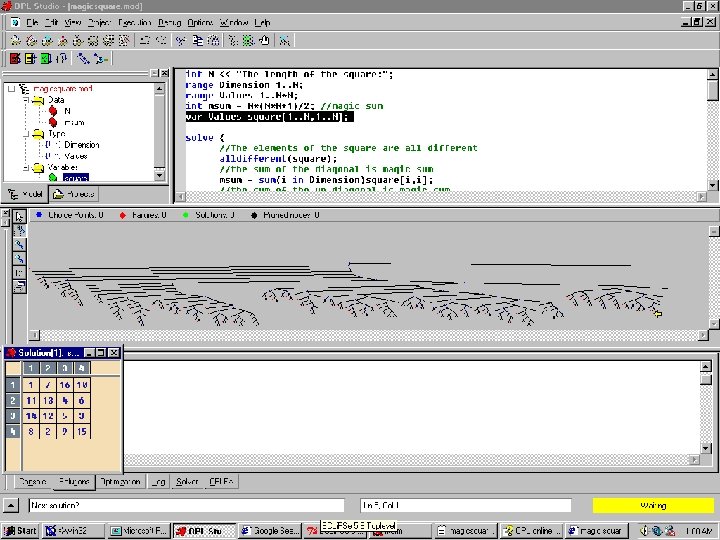
Task: Click the document icon left of File menu
Action: [14, 21]
